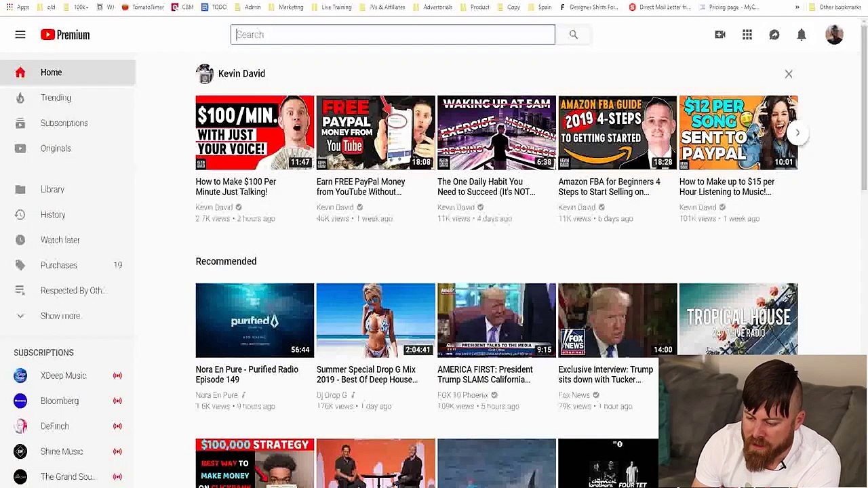Play the President Talks to Media thumbnail
Image resolution: width=868 pixels, height=488 pixels.
point(496,320)
